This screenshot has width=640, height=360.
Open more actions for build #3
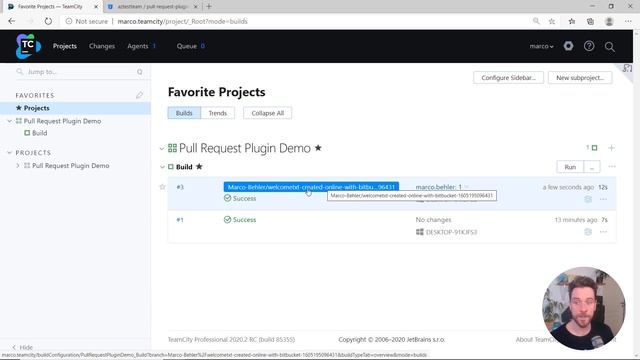pyautogui.click(x=603, y=199)
